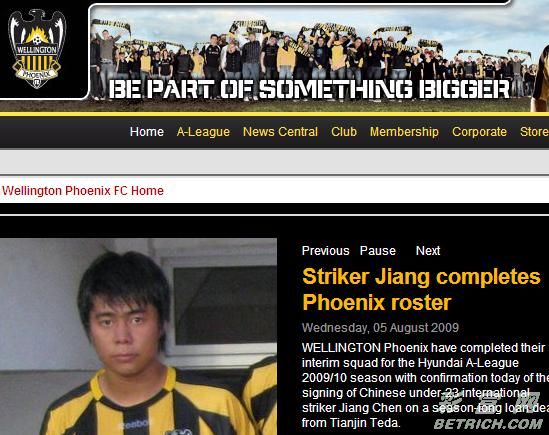Open the Club menu

(x=344, y=132)
